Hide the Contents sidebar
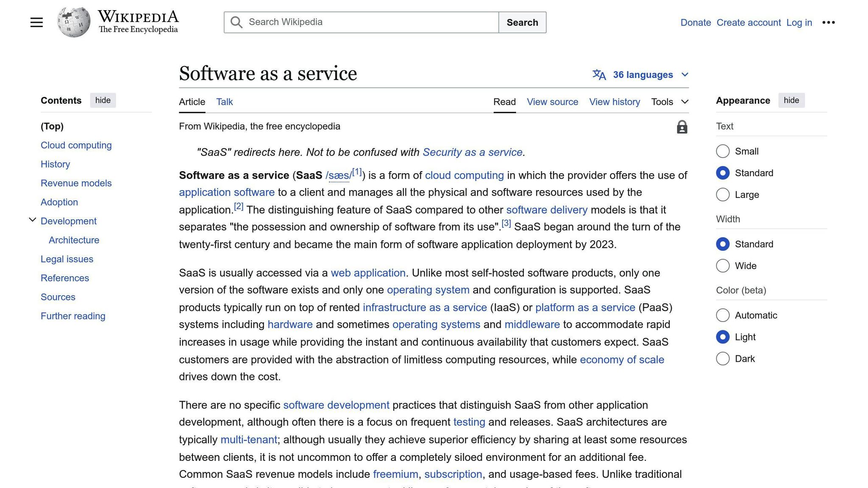This screenshot has width=868, height=488. [103, 100]
